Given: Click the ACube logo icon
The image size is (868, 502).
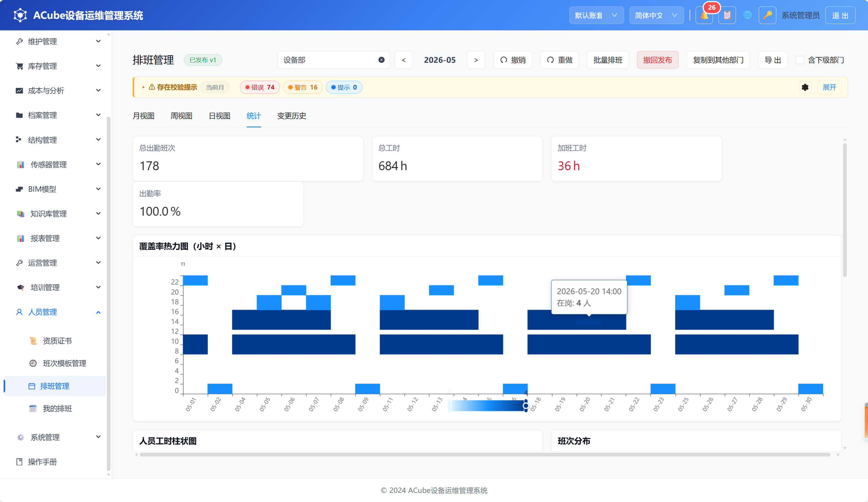Looking at the screenshot, I should (x=20, y=15).
